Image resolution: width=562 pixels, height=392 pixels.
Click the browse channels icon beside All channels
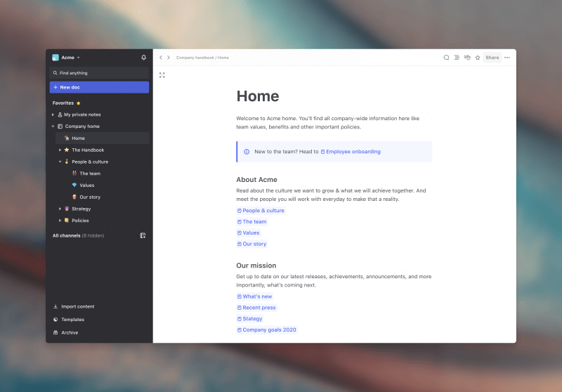click(143, 235)
